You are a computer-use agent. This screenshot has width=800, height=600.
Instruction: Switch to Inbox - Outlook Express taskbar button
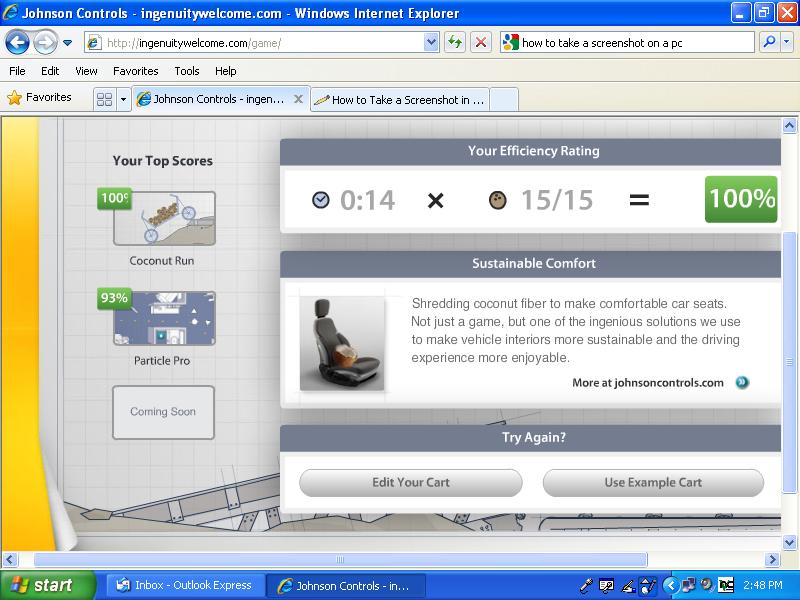(x=185, y=585)
